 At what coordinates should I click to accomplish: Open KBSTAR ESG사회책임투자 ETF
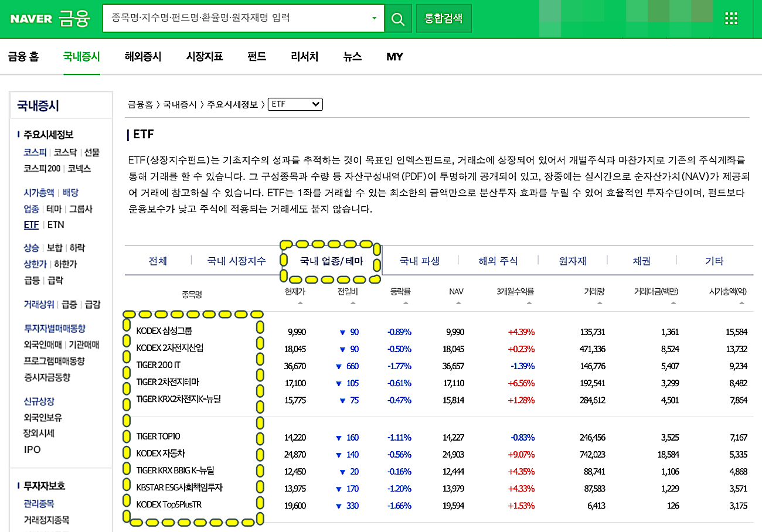click(179, 488)
